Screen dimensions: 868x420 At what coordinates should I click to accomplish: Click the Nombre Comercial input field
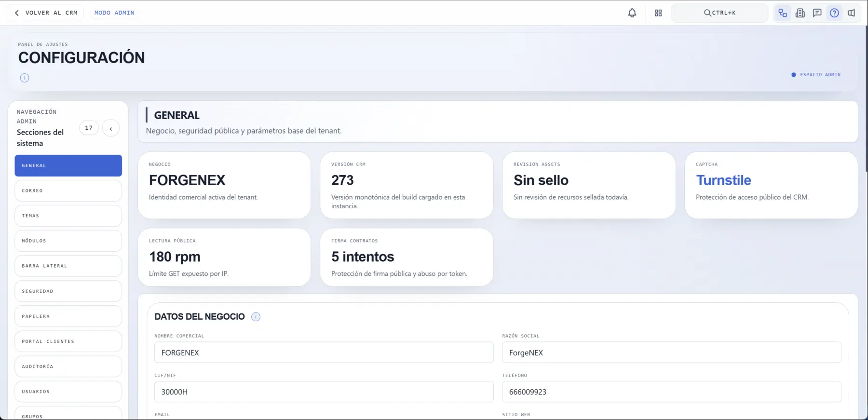[x=324, y=352]
